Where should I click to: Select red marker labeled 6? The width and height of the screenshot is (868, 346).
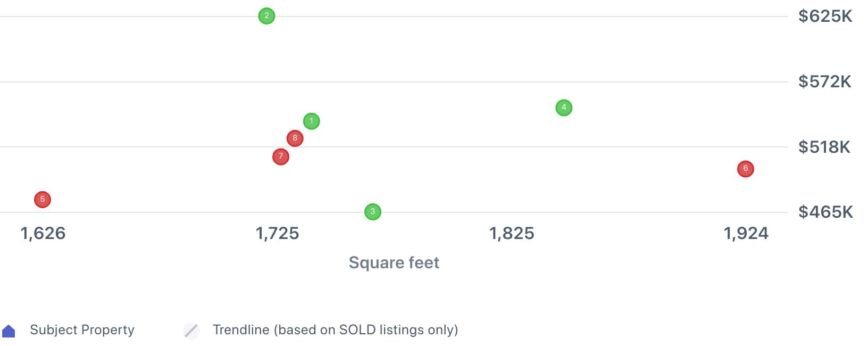coord(745,169)
